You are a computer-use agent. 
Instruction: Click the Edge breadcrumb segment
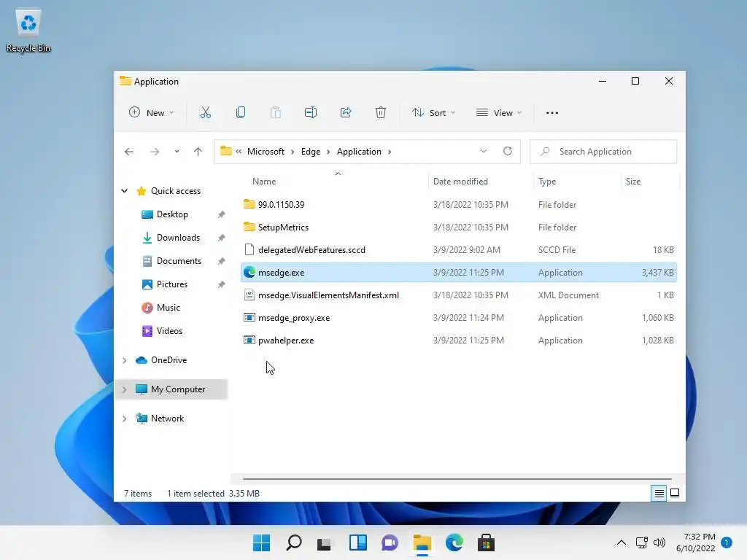tap(311, 152)
